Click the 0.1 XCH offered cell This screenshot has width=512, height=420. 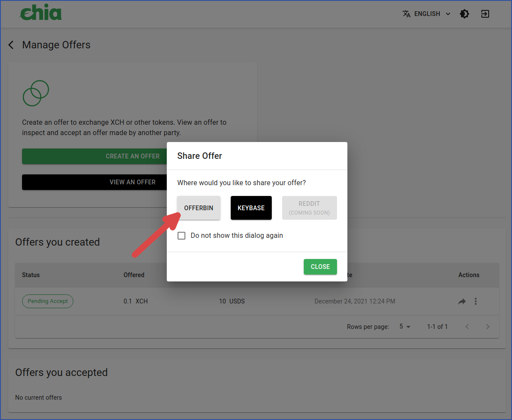(x=136, y=301)
